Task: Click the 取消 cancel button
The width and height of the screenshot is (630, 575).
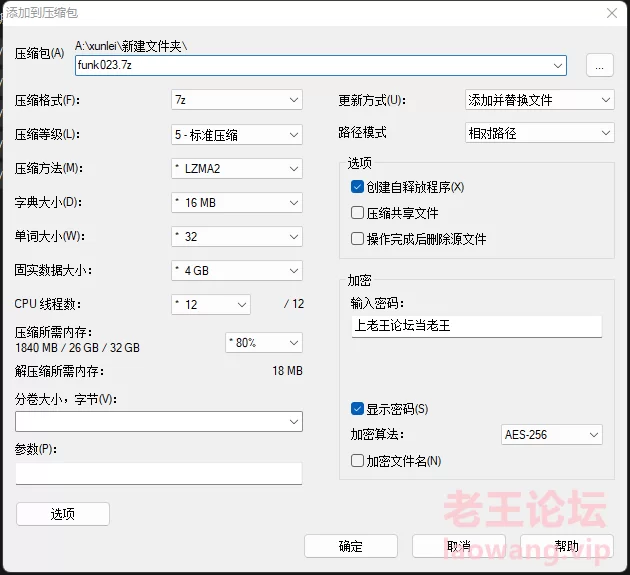Action: click(458, 546)
